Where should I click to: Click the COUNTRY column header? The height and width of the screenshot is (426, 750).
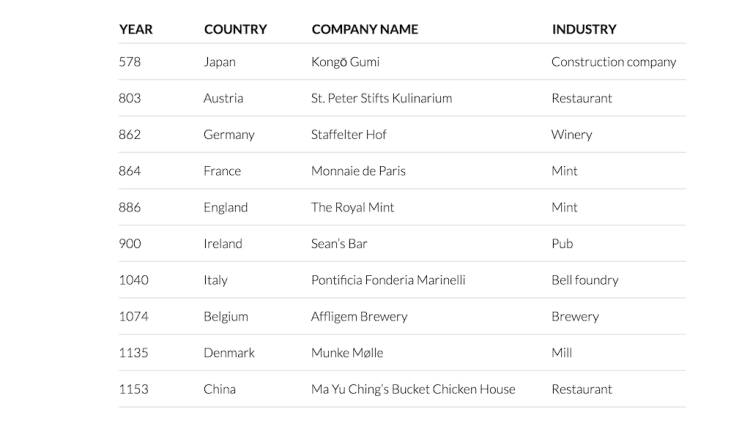coord(235,29)
